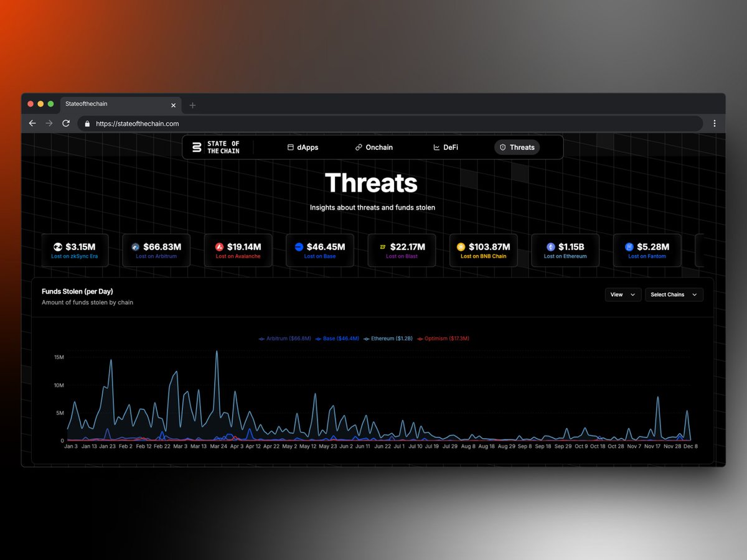The width and height of the screenshot is (747, 560).
Task: Open the browser three-dot menu
Action: (x=715, y=123)
